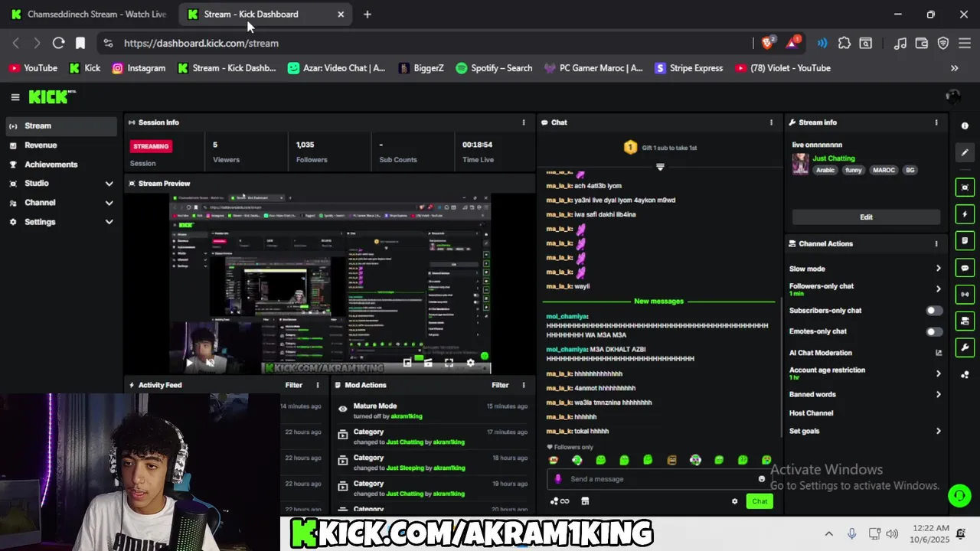Viewport: 980px width, 551px height.
Task: Switch to the Chamseddinech Stream browser tab
Action: [90, 14]
